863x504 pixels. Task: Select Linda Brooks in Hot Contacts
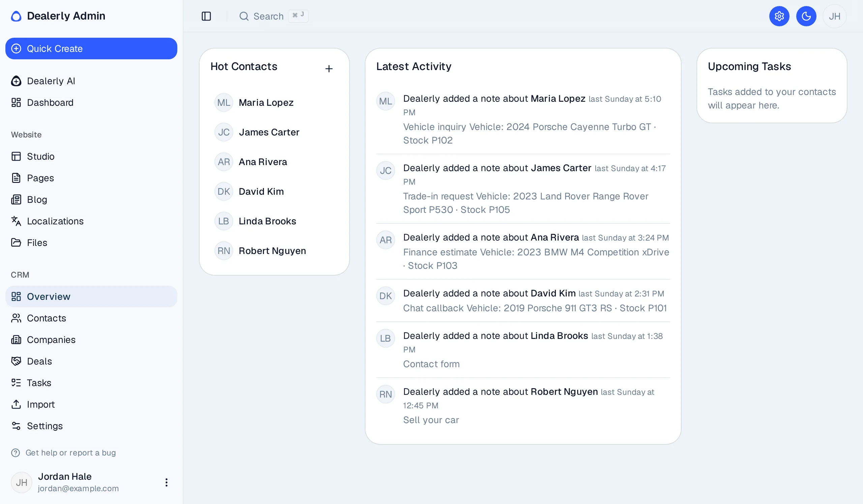click(x=274, y=221)
